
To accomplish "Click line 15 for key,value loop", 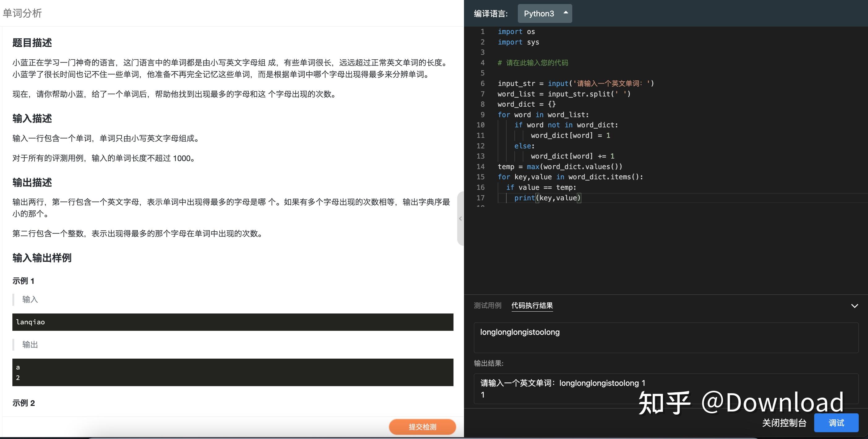I will [x=570, y=177].
